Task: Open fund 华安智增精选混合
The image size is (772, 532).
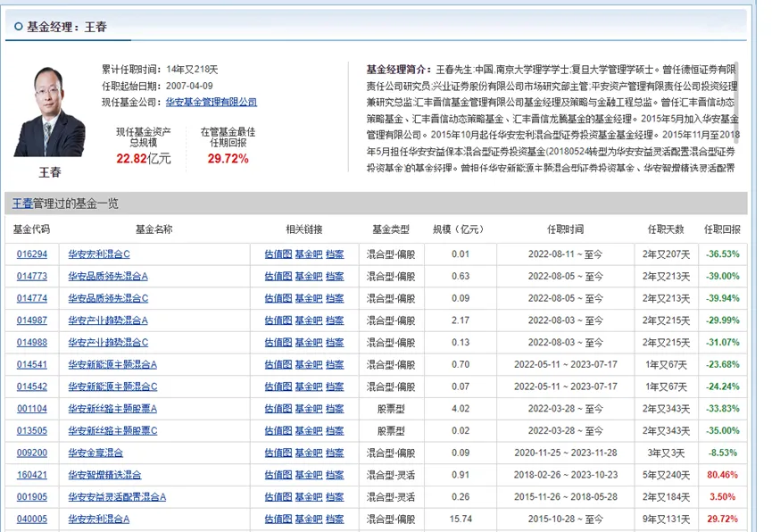Action: click(x=104, y=476)
